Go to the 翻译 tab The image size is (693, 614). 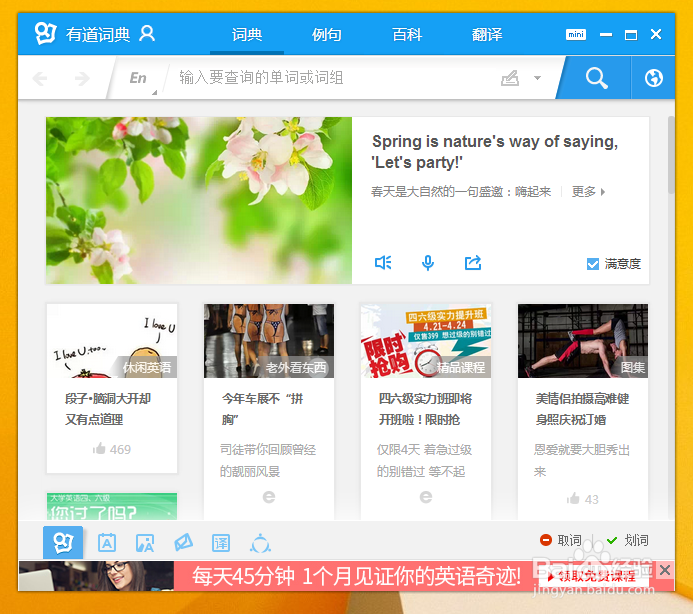point(487,34)
